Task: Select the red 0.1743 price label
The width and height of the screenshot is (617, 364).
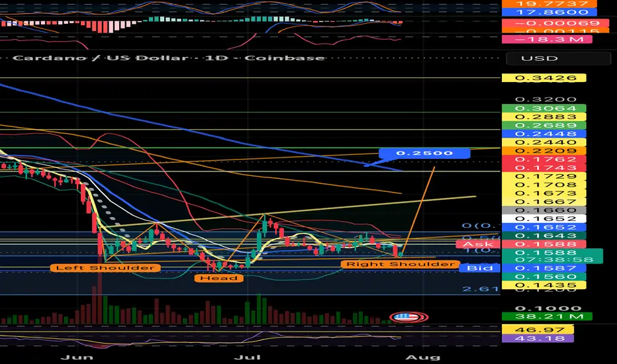Action: point(544,167)
